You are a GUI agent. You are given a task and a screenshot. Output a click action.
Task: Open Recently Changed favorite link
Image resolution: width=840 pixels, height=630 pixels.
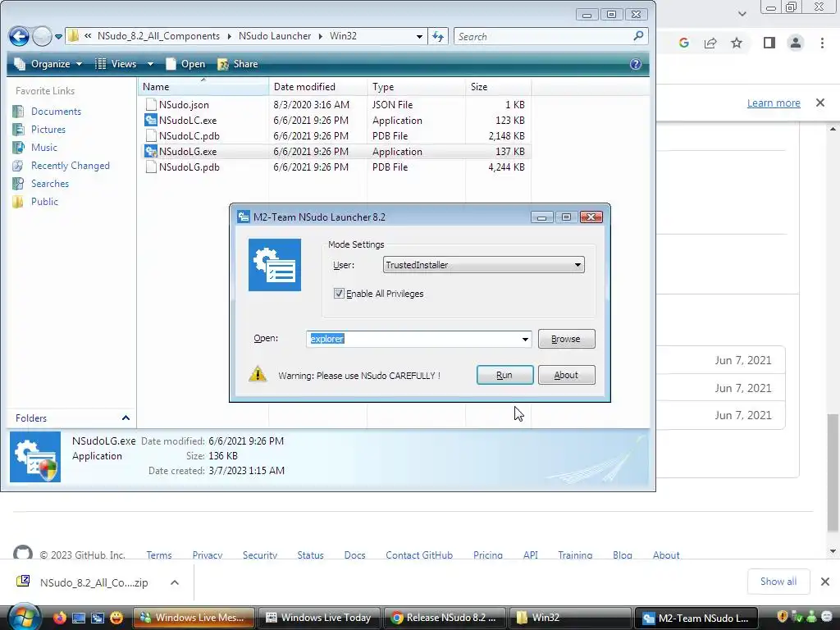point(71,166)
